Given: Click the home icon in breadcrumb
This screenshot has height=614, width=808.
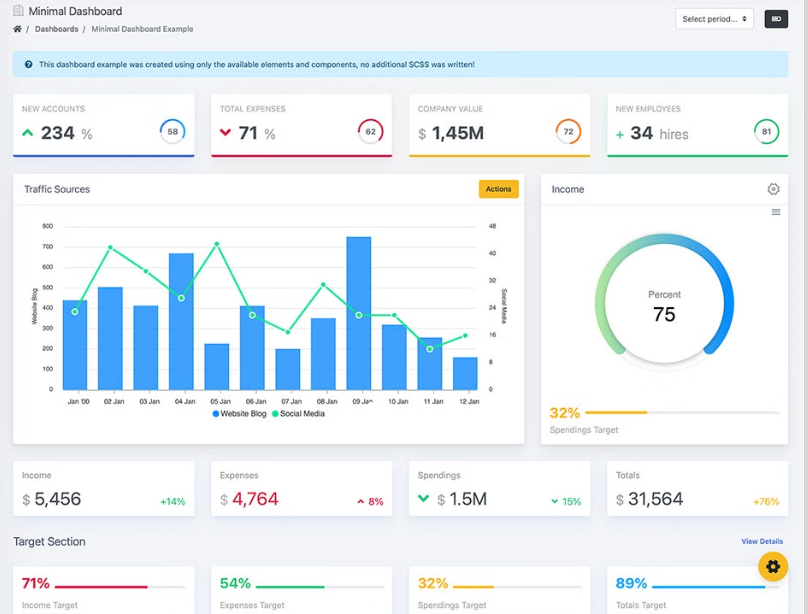Looking at the screenshot, I should pyautogui.click(x=17, y=29).
